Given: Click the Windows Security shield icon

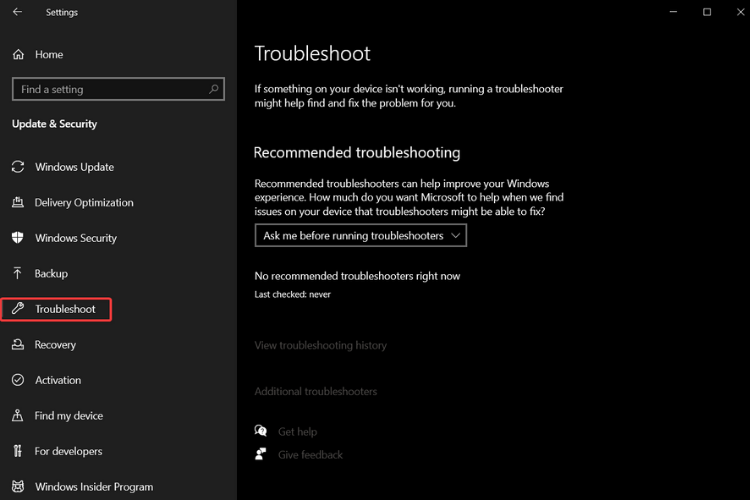Looking at the screenshot, I should tap(18, 238).
